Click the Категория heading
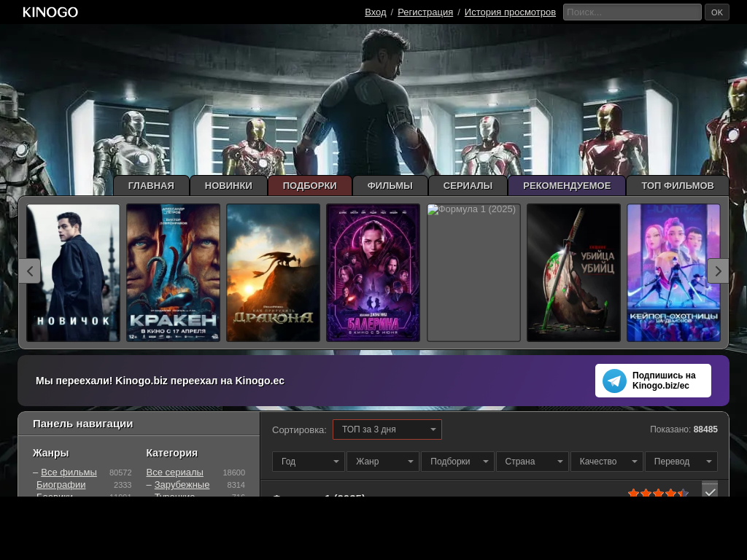 pos(172,453)
